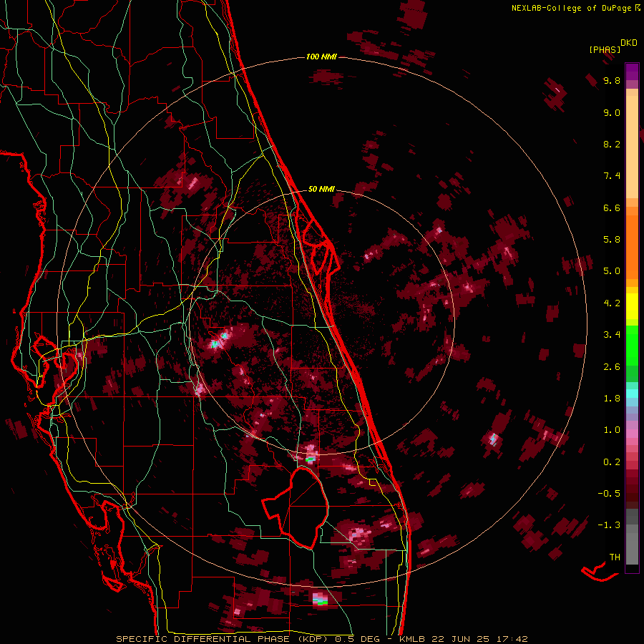Click the 'KMLB' radar site identifier
644x644 pixels.
point(413,639)
